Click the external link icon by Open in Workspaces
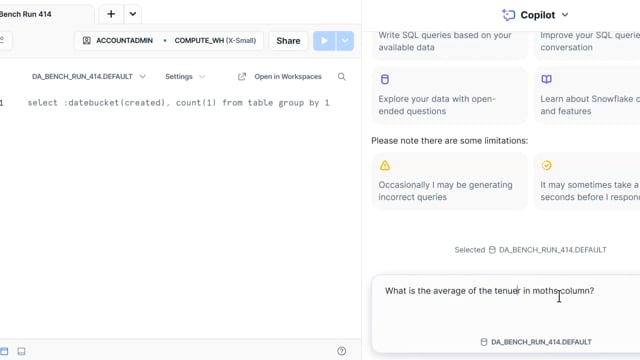 coord(242,76)
